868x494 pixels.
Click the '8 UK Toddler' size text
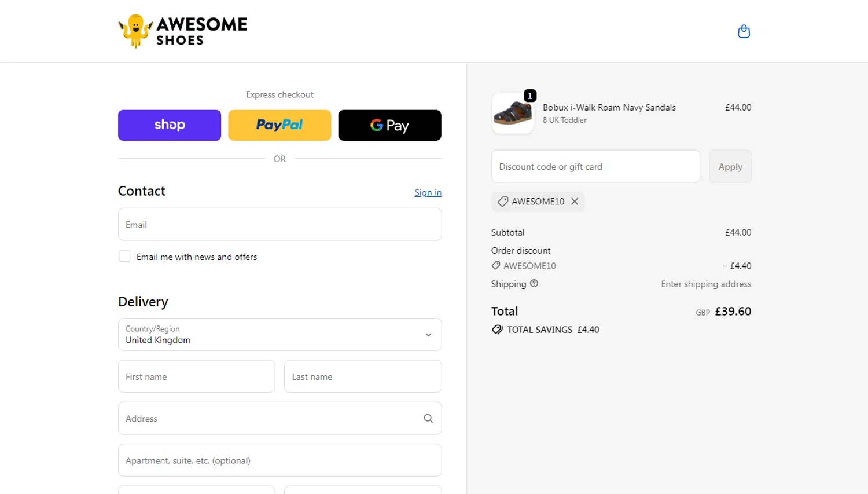pyautogui.click(x=565, y=120)
